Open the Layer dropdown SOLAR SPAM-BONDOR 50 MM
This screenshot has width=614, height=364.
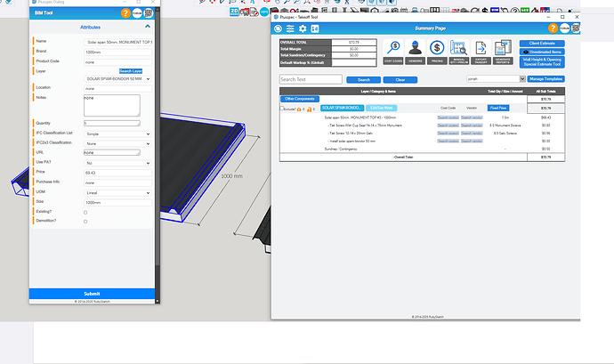[117, 78]
